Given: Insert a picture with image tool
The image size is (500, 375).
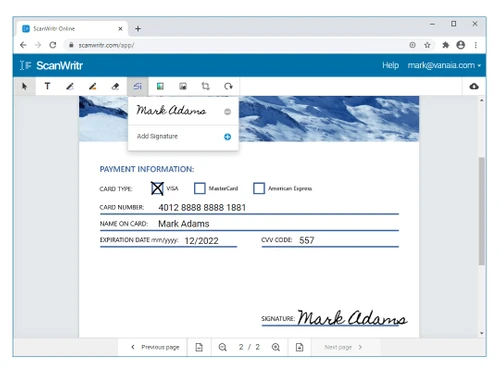Looking at the screenshot, I should (x=183, y=87).
